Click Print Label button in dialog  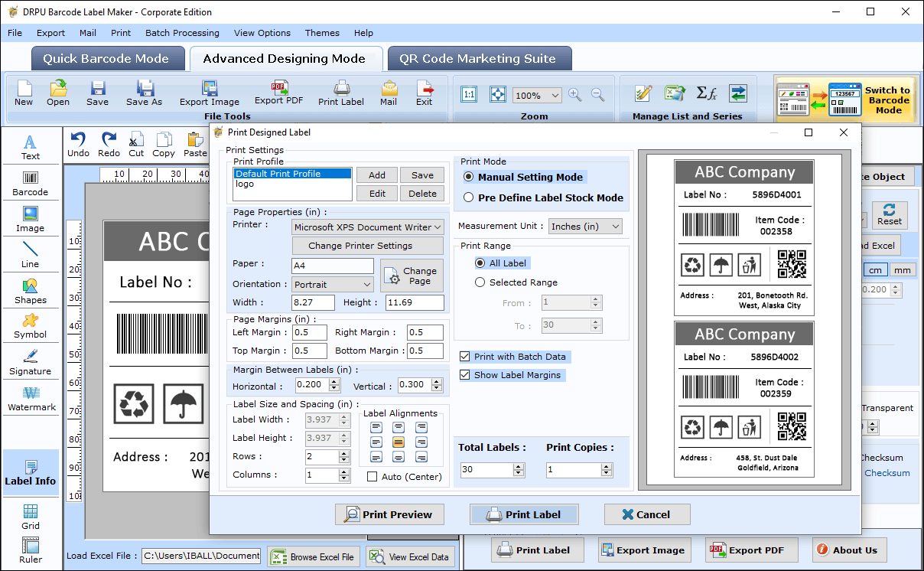point(524,514)
